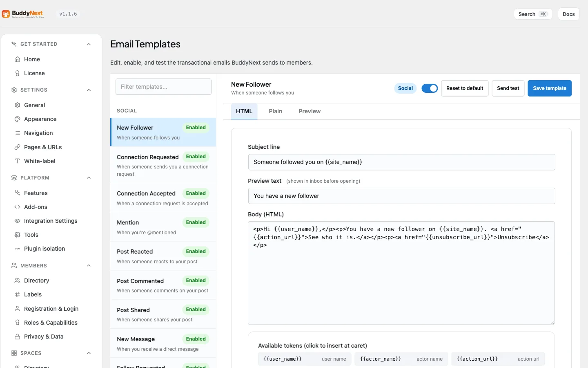Select the Post Reacted template
588x368 pixels.
tap(163, 256)
